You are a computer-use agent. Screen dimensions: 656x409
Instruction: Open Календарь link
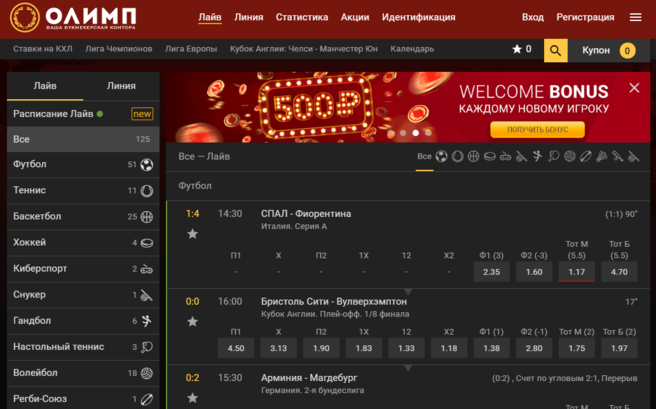pos(412,49)
